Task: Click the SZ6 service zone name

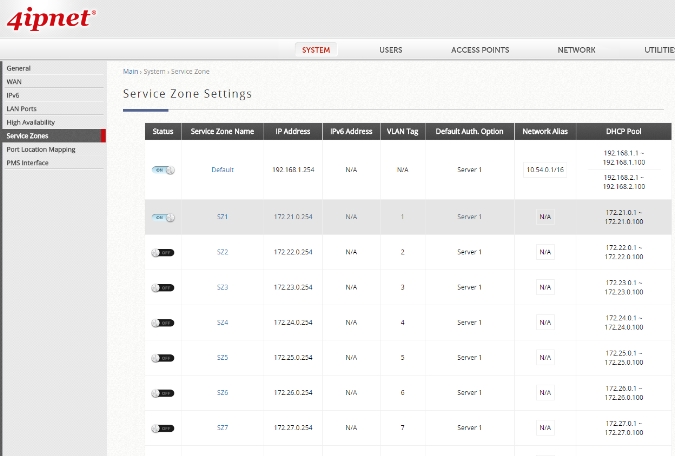Action: (x=222, y=393)
